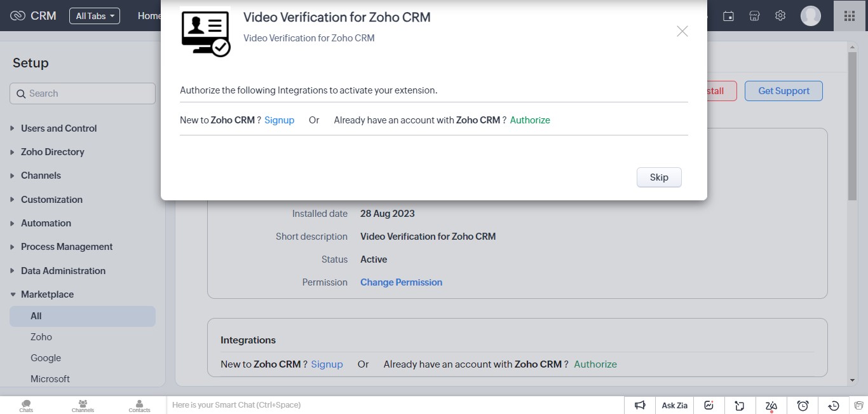Select Google under Marketplace
The height and width of the screenshot is (414, 868).
pyautogui.click(x=46, y=358)
